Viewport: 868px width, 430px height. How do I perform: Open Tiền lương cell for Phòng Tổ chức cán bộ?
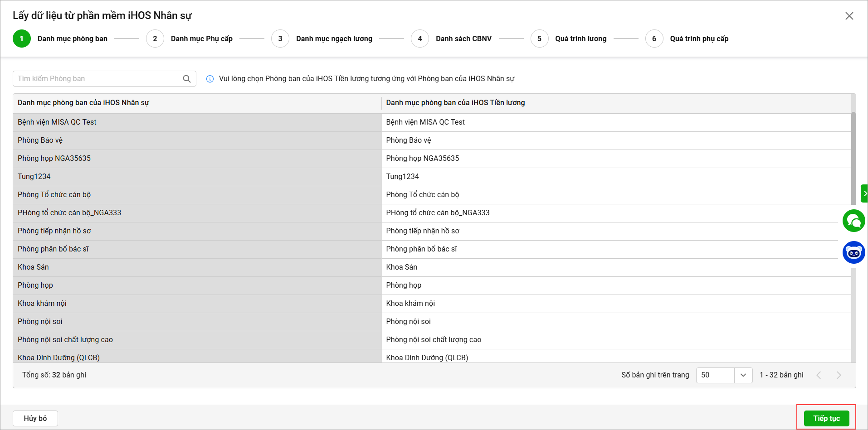(x=616, y=195)
